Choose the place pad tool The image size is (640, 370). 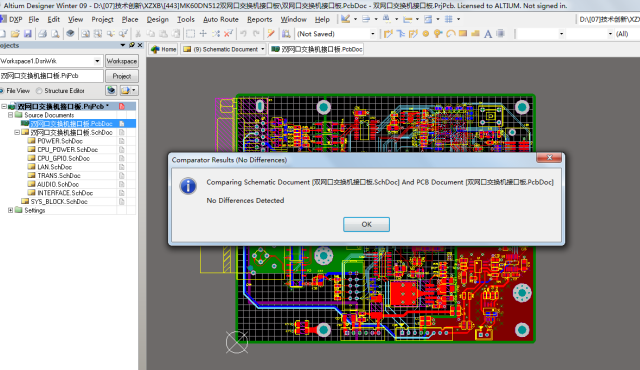[x=426, y=34]
